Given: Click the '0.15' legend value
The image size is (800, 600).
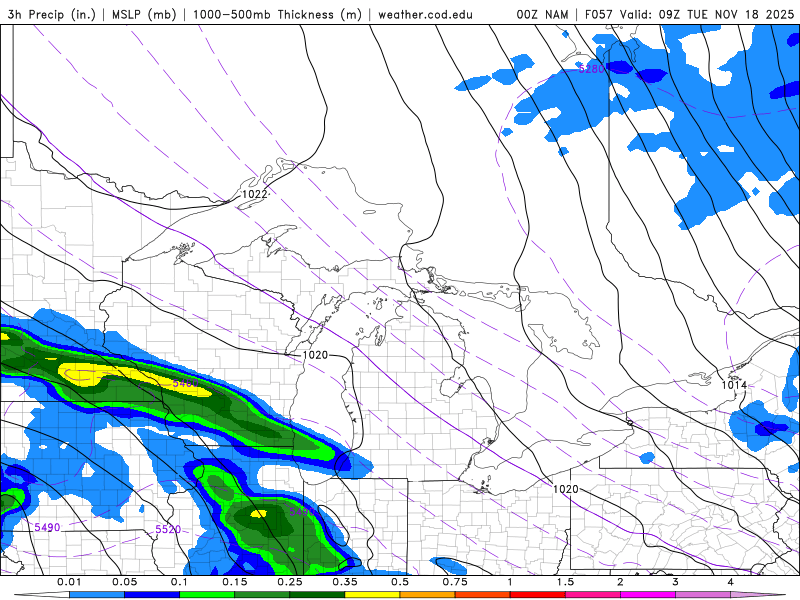Looking at the screenshot, I should [235, 582].
